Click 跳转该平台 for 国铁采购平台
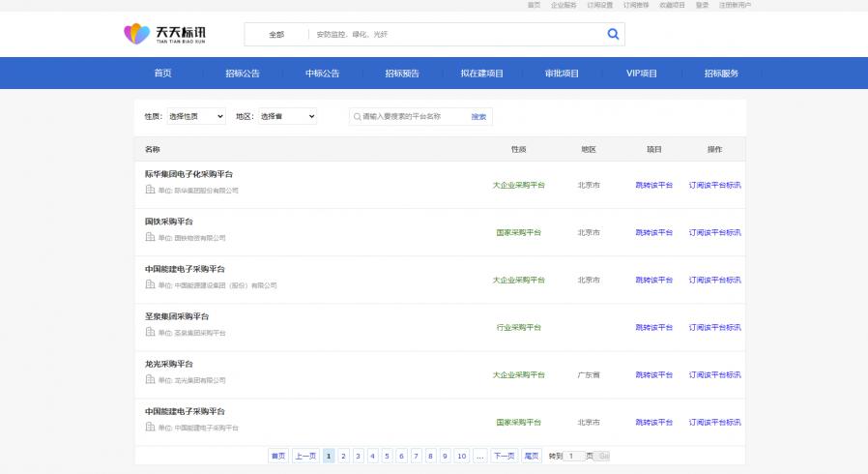Image resolution: width=868 pixels, height=474 pixels. tap(653, 232)
